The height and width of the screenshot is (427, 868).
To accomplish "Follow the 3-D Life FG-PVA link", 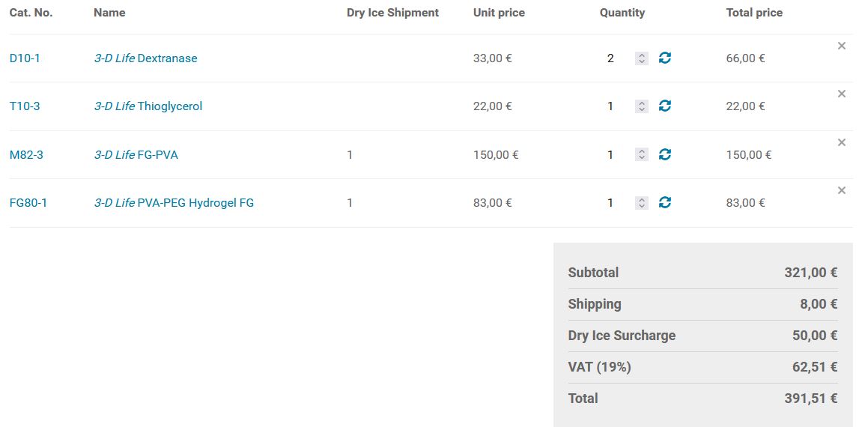I will [136, 155].
